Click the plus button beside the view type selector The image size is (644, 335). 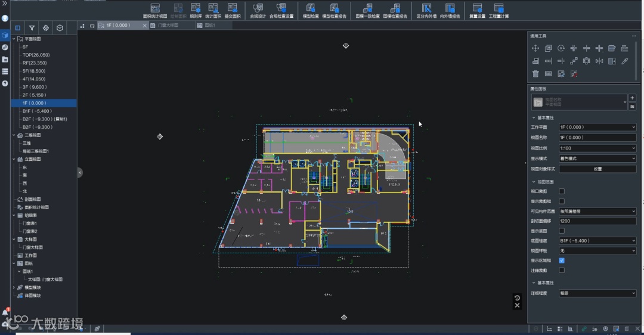[632, 98]
